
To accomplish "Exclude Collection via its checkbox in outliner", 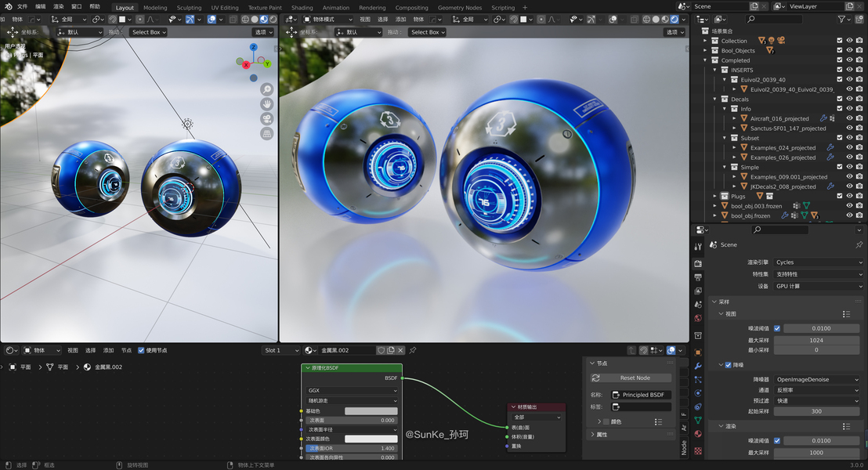I will 840,41.
